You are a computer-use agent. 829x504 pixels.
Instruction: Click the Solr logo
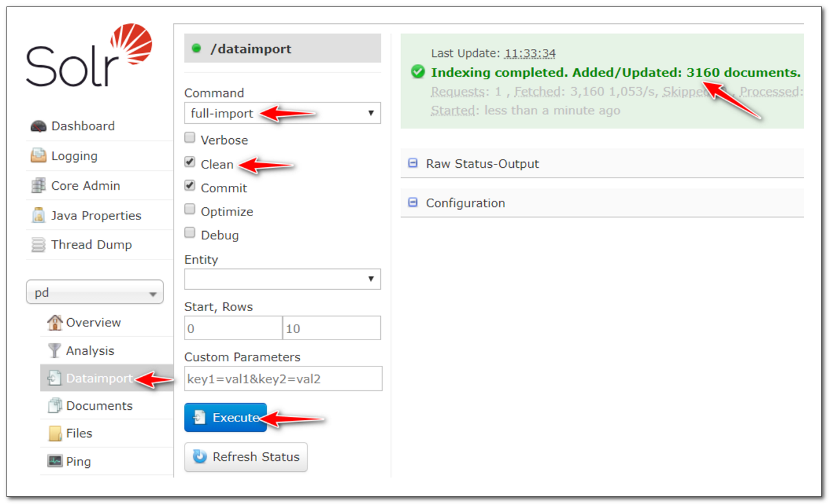coord(89,55)
